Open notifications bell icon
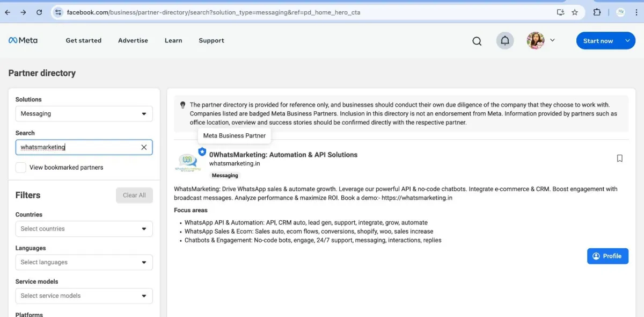This screenshot has height=317, width=644. click(504, 40)
